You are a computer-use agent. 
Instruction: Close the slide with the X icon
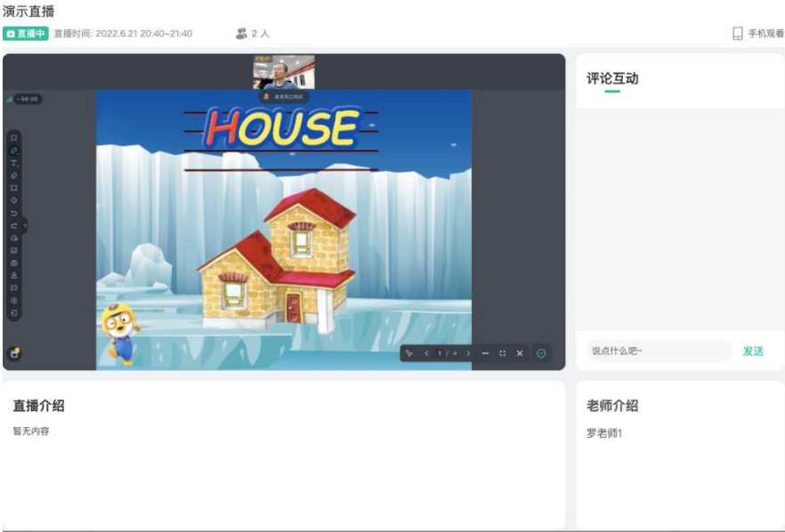(x=520, y=353)
